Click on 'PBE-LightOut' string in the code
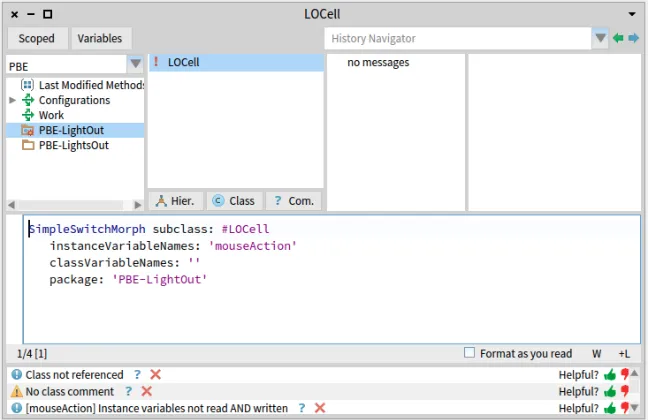This screenshot has height=420, width=648. point(160,279)
